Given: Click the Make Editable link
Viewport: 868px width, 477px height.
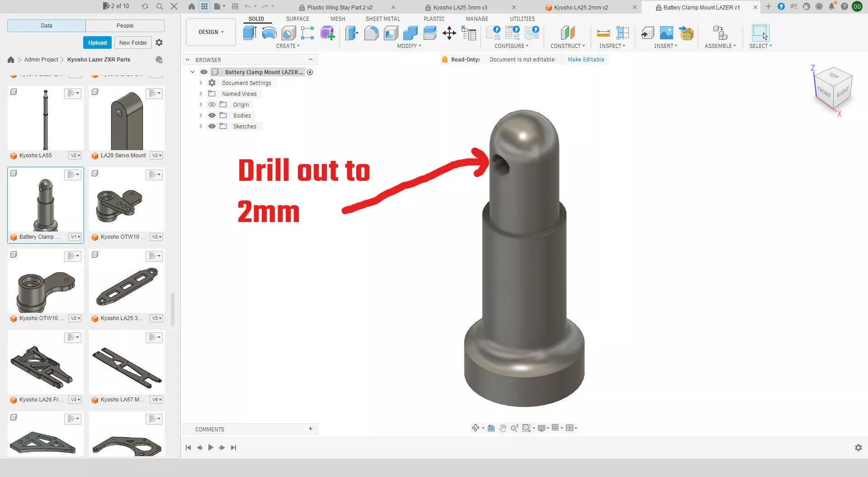Looking at the screenshot, I should (x=586, y=59).
